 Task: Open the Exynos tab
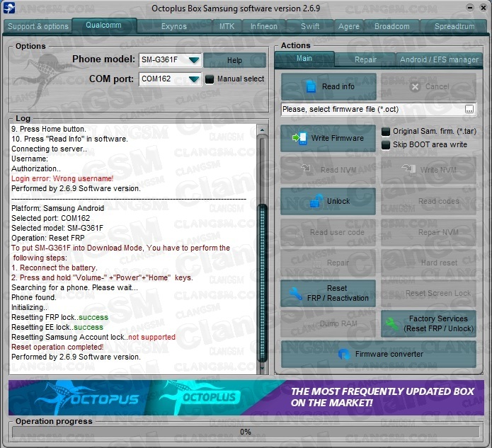tap(174, 26)
